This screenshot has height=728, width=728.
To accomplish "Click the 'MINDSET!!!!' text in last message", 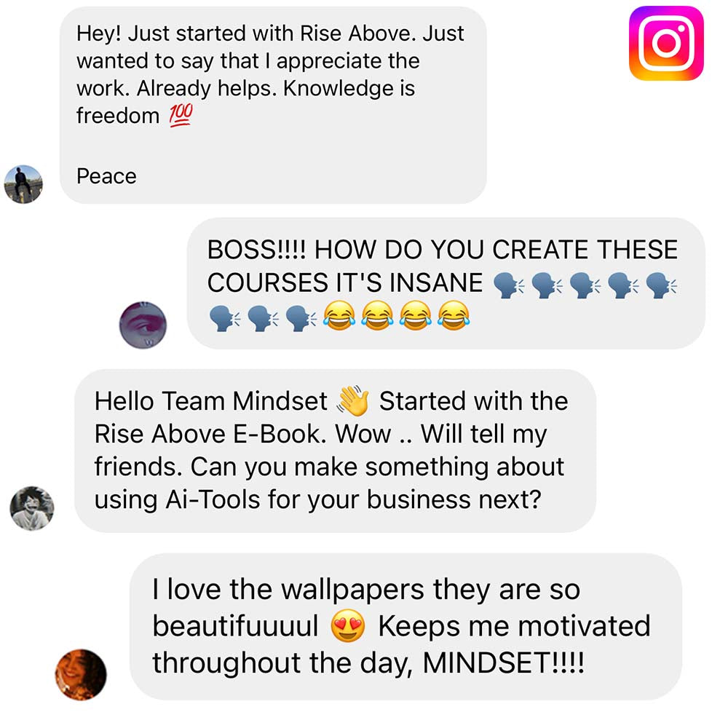I will click(503, 662).
